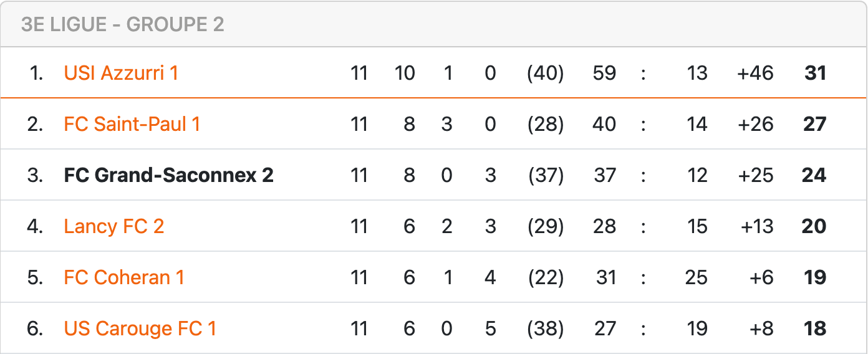Open the US Carouge FC 1 link
Image resolution: width=868 pixels, height=354 pixels.
[140, 328]
